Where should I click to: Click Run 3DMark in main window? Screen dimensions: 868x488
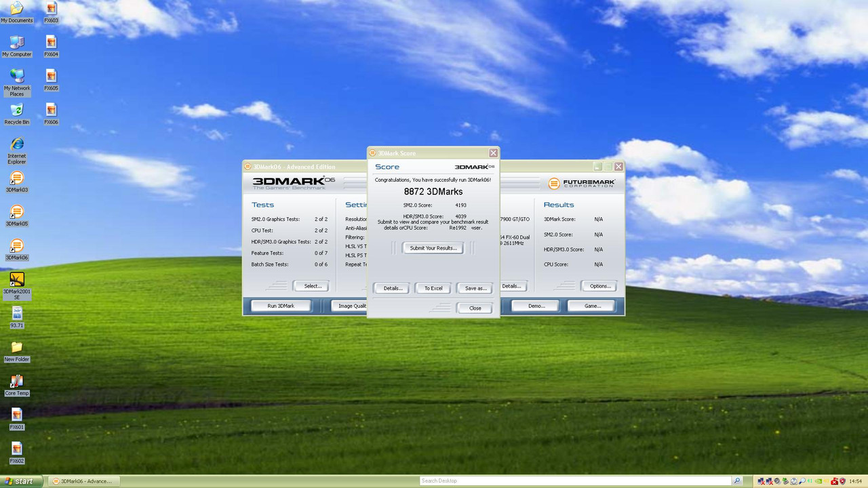pos(281,306)
